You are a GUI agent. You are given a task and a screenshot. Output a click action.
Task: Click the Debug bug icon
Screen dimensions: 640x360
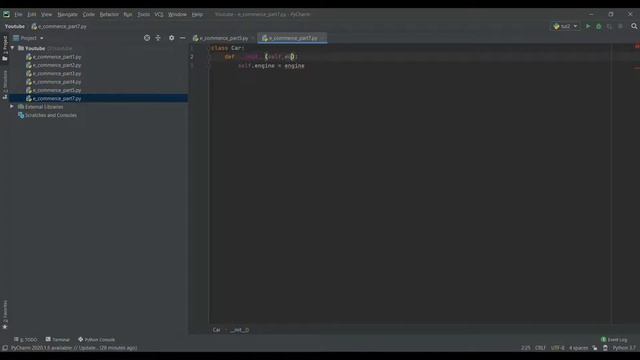click(599, 27)
